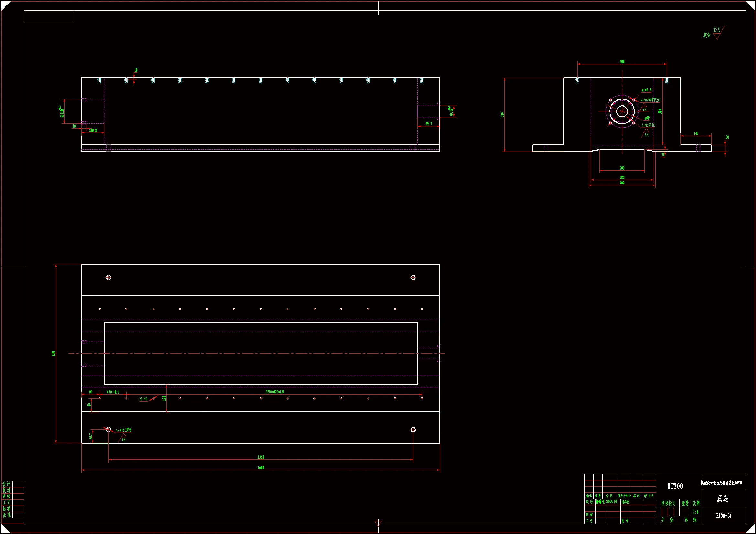756x534 pixels.
Task: Click the 4-φ18.5 through-hole callout text
Action: 124,430
